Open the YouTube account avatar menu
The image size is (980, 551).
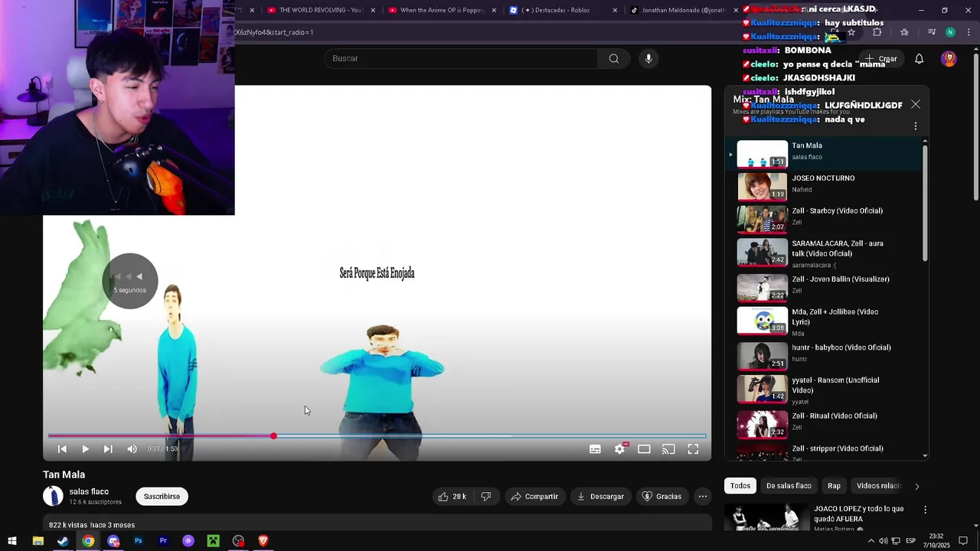pyautogui.click(x=949, y=59)
